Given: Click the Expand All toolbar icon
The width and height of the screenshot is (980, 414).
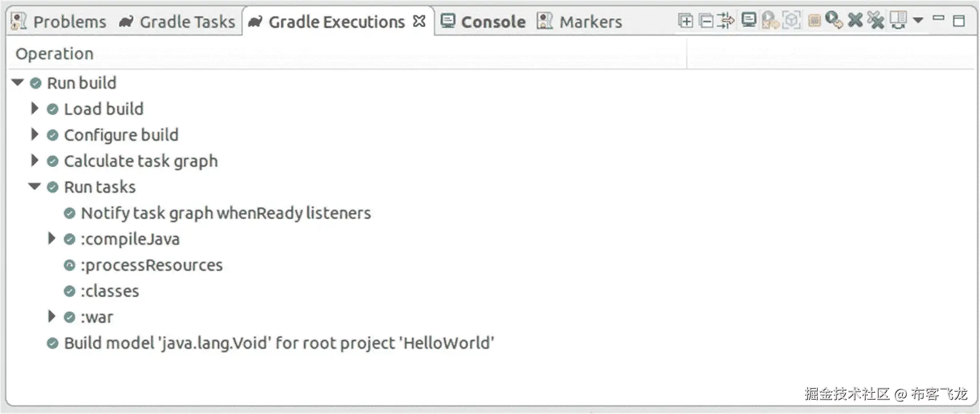Looking at the screenshot, I should (x=685, y=21).
